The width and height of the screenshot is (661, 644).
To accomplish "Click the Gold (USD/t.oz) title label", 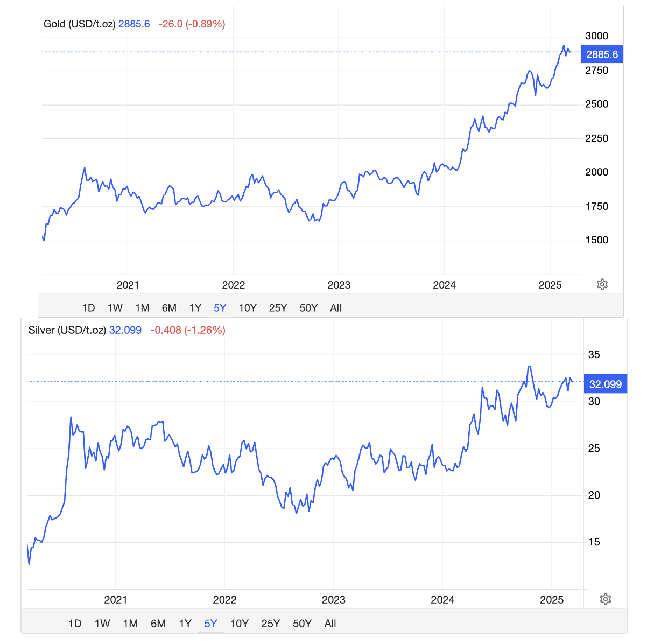I will click(79, 24).
